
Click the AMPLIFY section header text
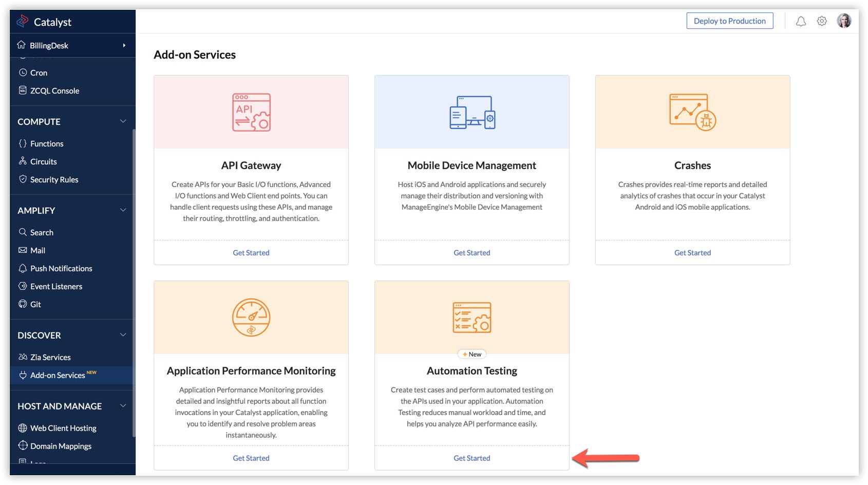point(36,211)
